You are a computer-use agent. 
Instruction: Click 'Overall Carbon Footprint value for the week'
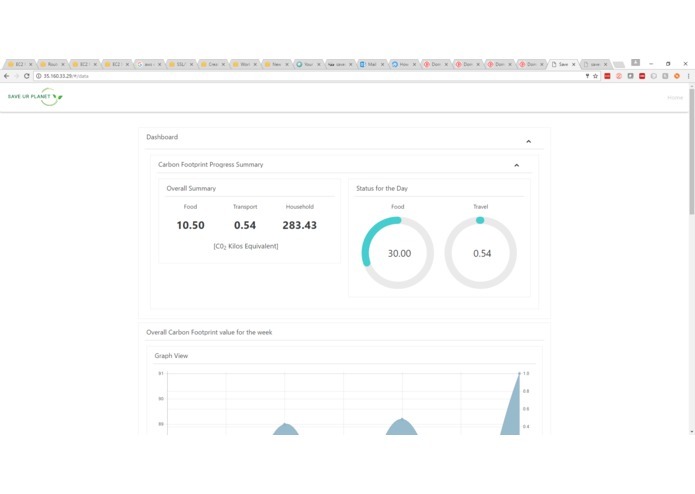click(x=209, y=332)
